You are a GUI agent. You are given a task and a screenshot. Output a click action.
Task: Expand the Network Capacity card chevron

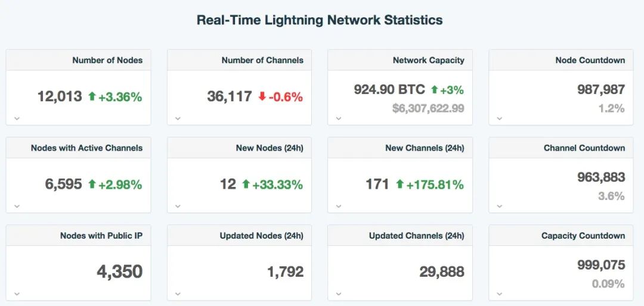pyautogui.click(x=339, y=118)
